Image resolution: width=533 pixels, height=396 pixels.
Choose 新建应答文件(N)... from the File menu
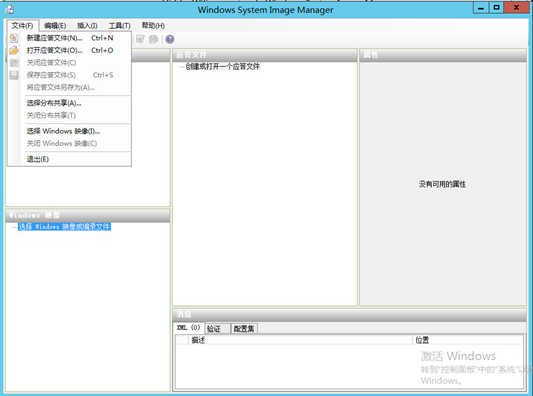click(69, 38)
